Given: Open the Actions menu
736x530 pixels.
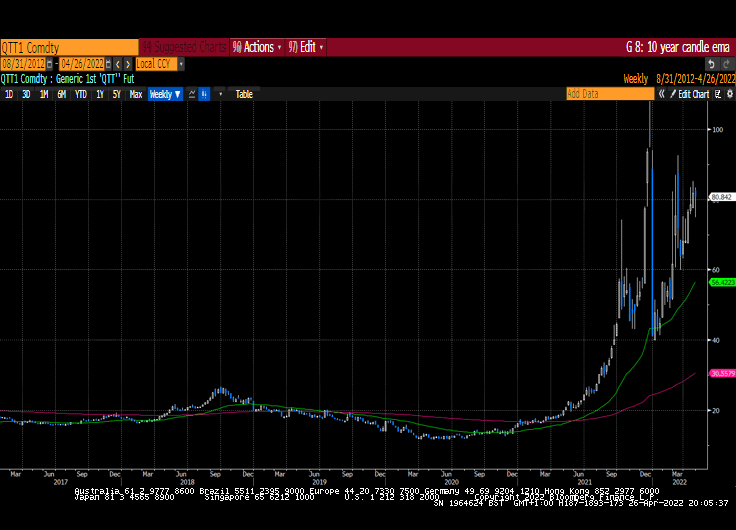Looking at the screenshot, I should (x=257, y=47).
